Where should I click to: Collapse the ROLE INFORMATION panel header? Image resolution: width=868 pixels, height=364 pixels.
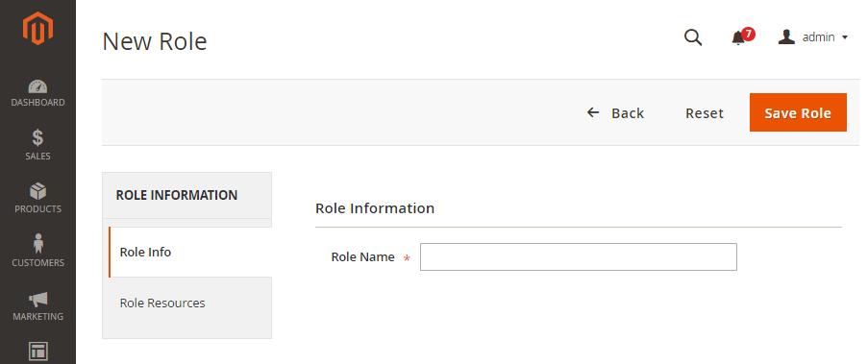click(187, 195)
